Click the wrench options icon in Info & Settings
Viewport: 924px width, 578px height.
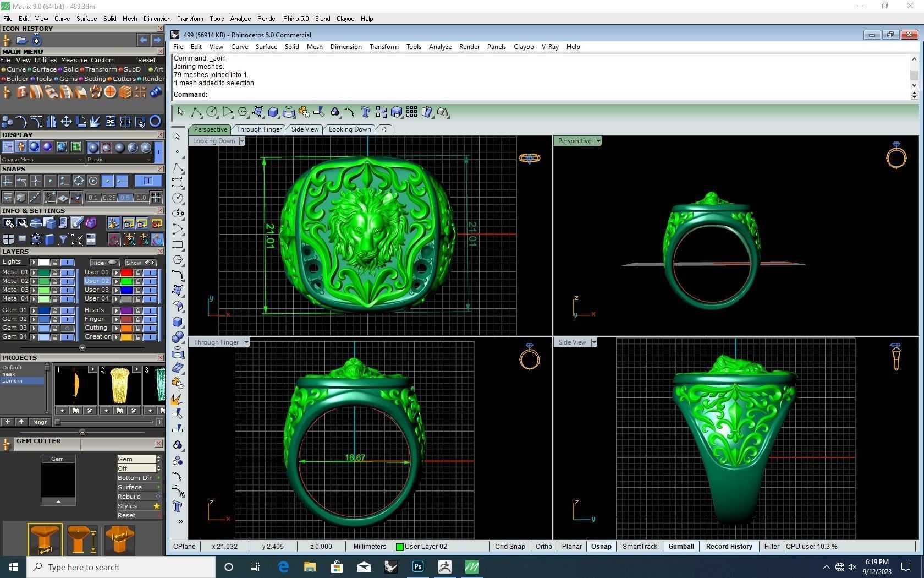[22, 223]
